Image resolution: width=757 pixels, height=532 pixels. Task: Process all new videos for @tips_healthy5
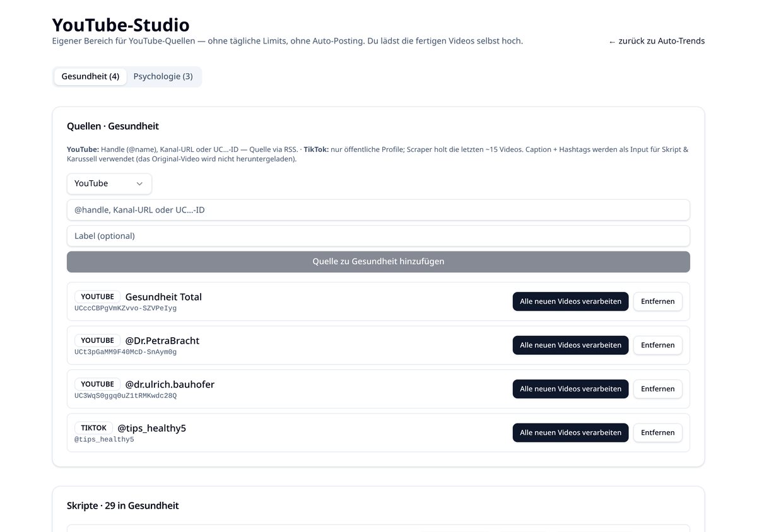coord(570,432)
